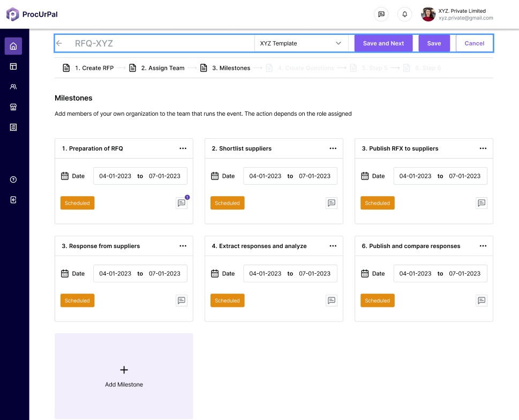
Task: Click the Save and Next button
Action: click(x=383, y=43)
